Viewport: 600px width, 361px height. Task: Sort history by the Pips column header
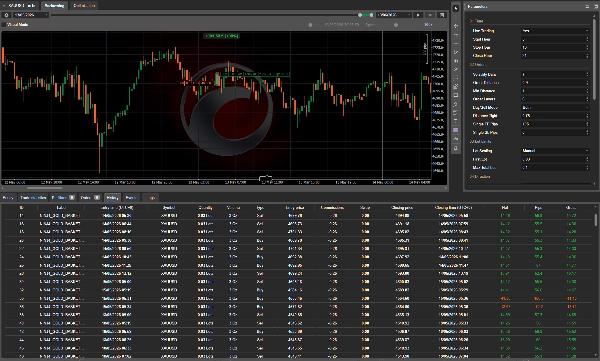pos(538,207)
